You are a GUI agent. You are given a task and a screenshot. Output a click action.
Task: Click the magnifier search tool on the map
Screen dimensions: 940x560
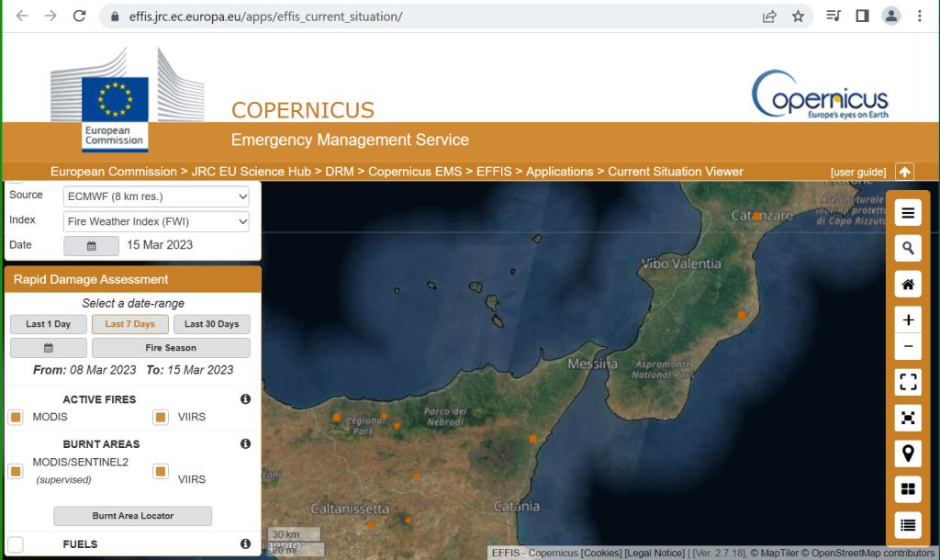point(908,249)
